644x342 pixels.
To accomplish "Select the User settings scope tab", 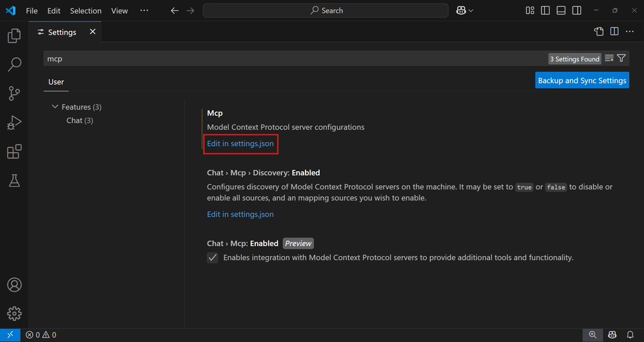I will 56,82.
